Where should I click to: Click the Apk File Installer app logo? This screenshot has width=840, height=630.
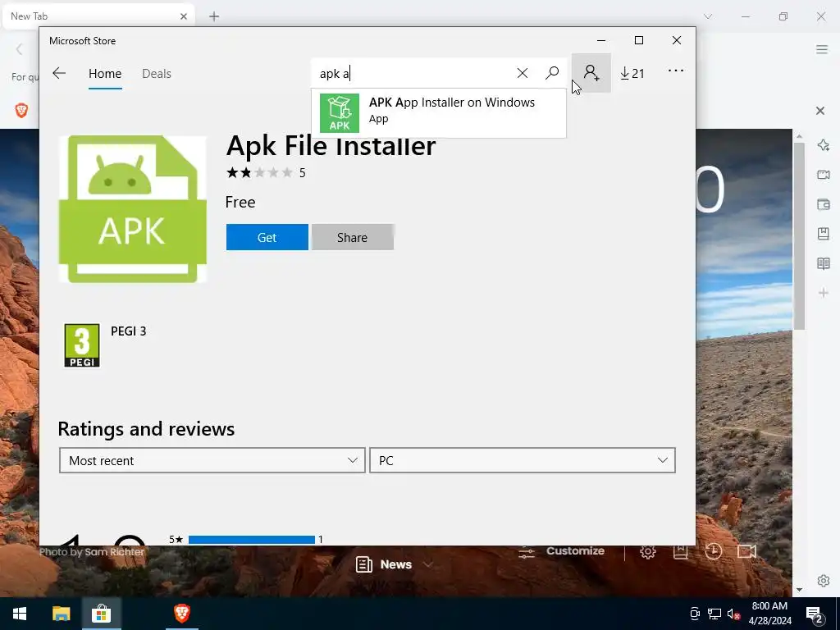132,209
